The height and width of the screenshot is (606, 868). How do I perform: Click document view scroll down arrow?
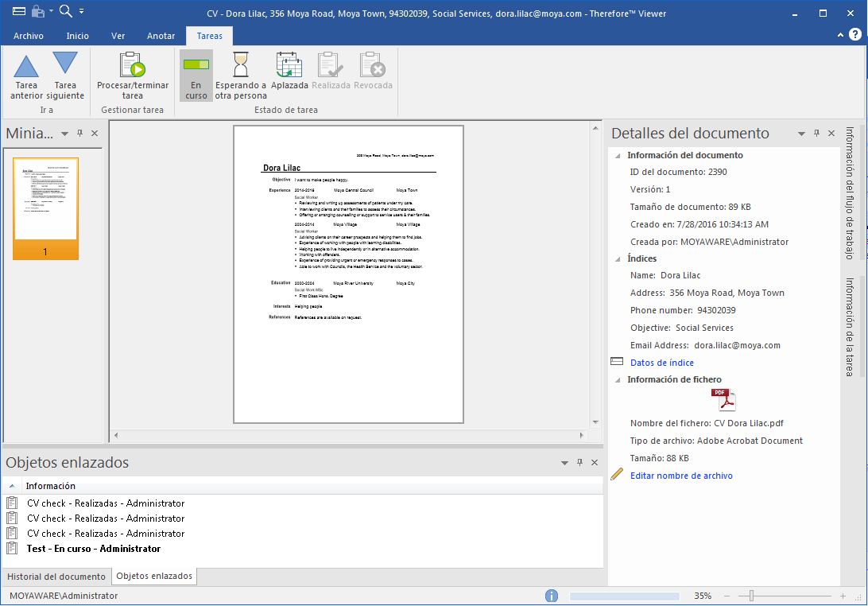click(595, 422)
